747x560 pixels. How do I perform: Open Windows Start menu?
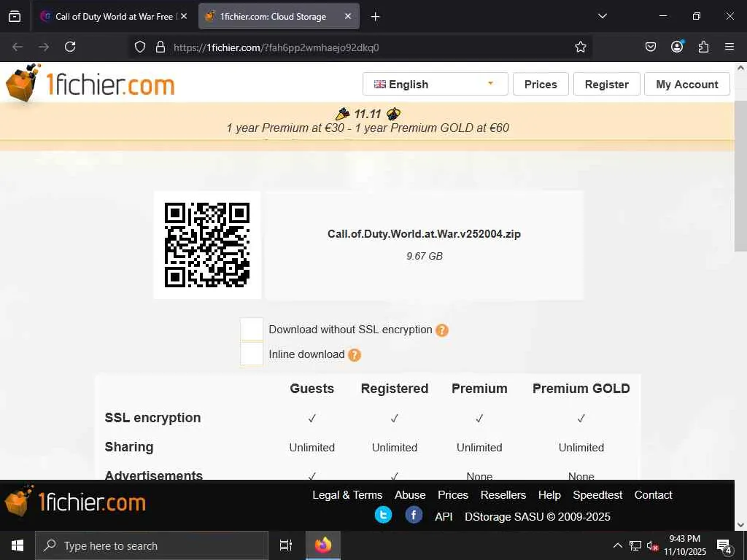click(18, 545)
